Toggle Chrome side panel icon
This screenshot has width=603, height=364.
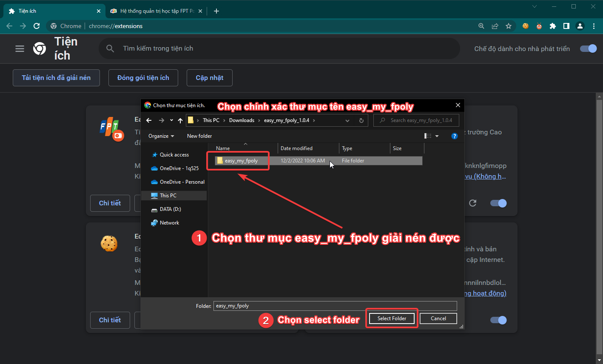(566, 26)
